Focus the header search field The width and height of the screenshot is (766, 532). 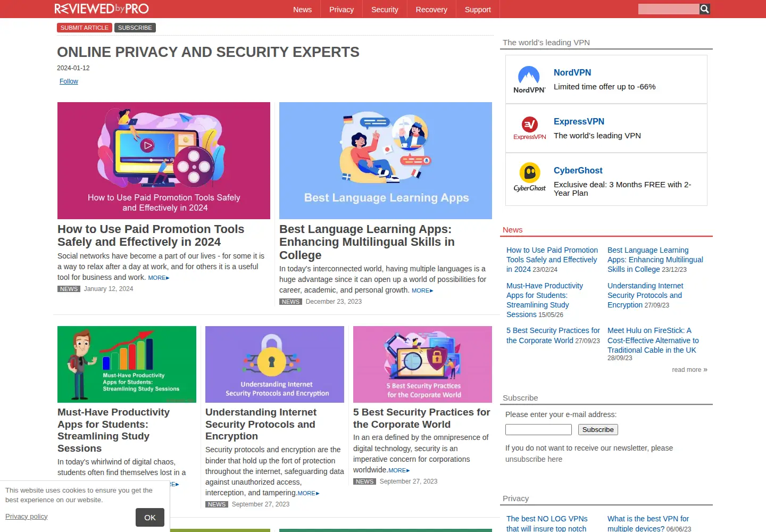click(669, 9)
